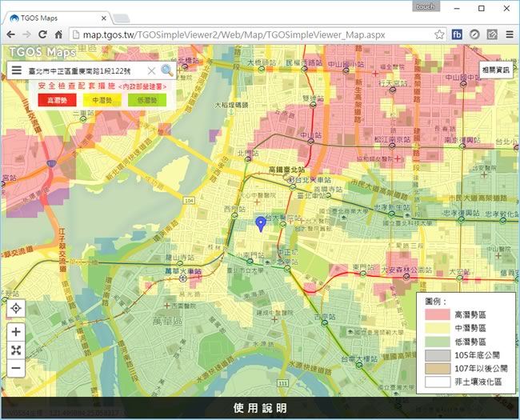Click the 萬華區 district label

click(x=167, y=321)
